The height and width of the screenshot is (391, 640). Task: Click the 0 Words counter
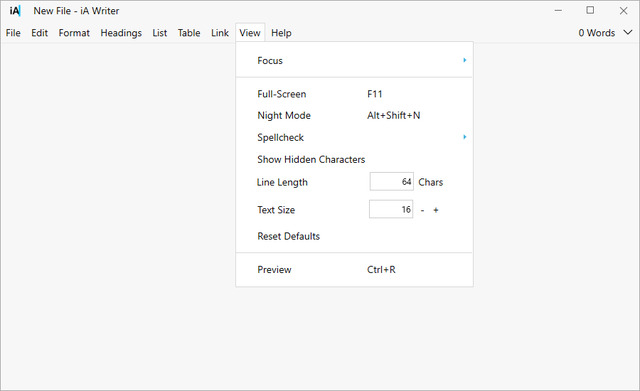[x=596, y=33]
